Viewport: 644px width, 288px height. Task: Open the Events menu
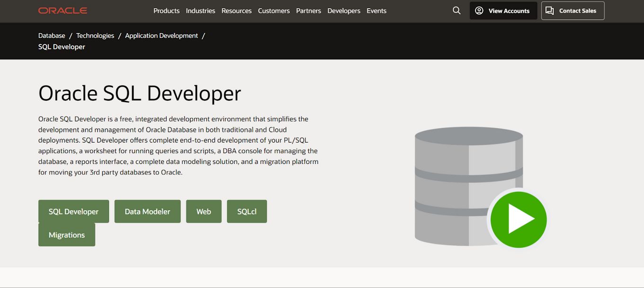376,10
